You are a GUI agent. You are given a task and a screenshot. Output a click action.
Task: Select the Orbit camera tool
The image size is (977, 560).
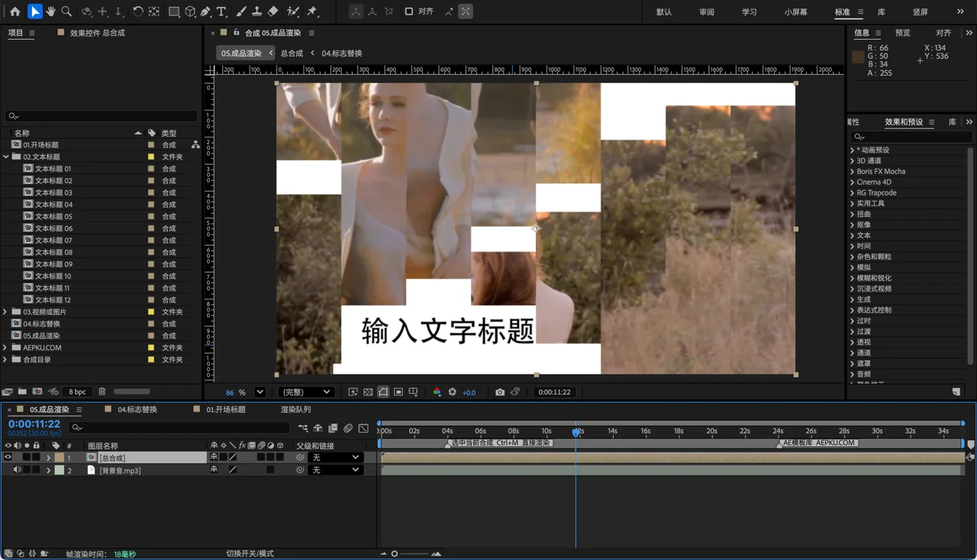[x=87, y=11]
